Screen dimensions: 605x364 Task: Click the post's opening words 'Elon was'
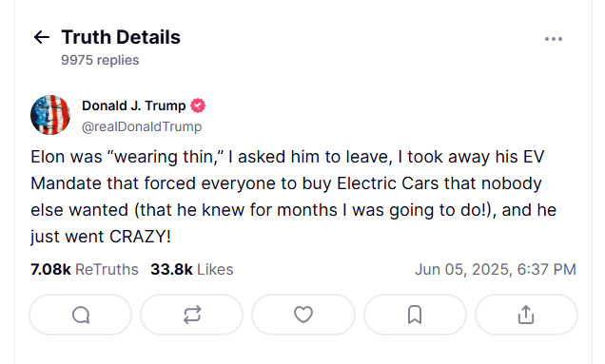coord(67,157)
